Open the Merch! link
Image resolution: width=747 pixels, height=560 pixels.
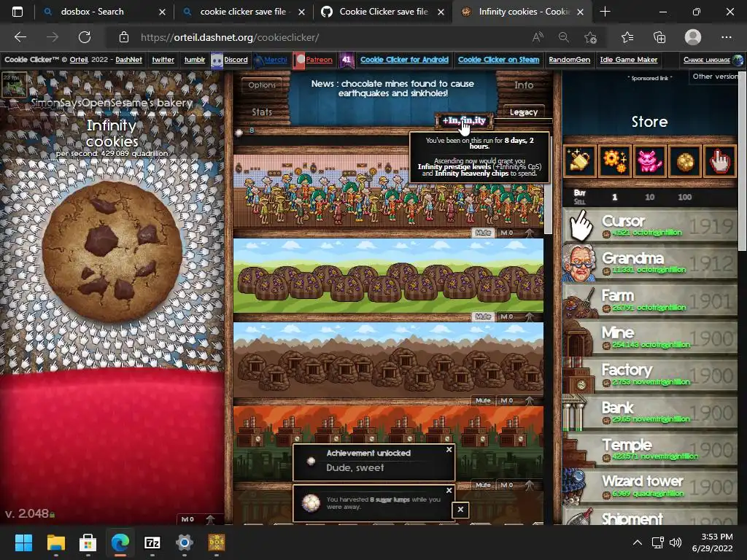(x=275, y=60)
